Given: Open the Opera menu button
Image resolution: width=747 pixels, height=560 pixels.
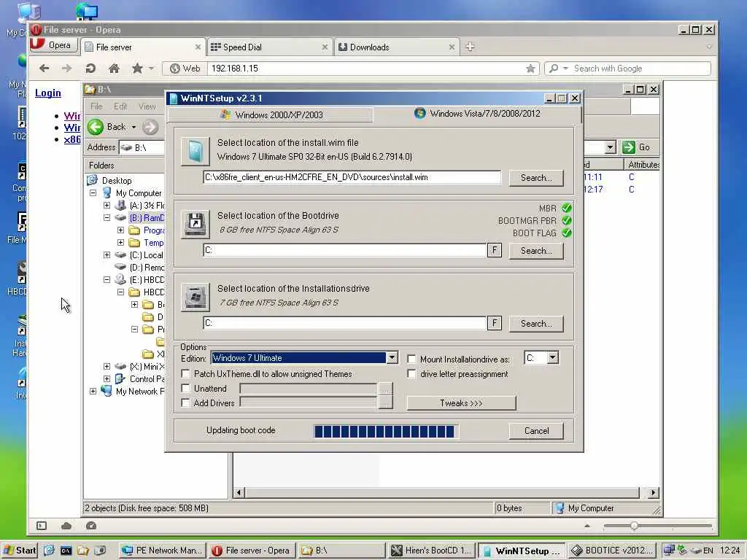Looking at the screenshot, I should (53, 45).
